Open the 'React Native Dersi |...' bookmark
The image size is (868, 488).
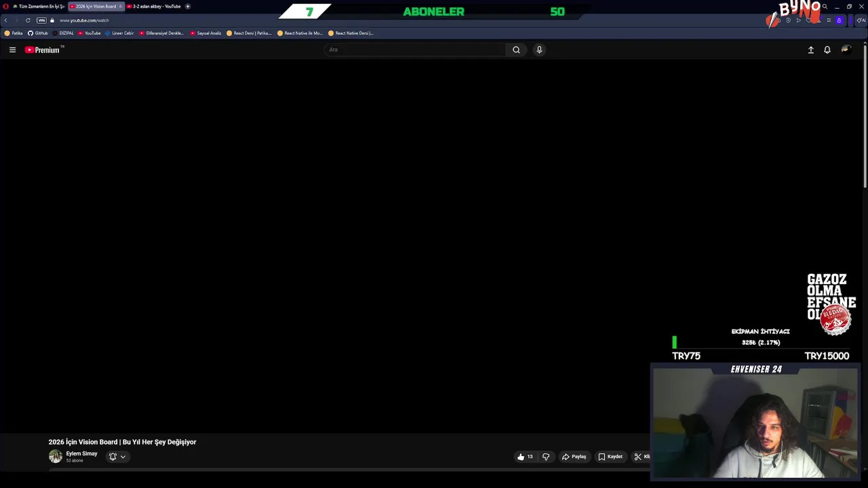[x=351, y=33]
